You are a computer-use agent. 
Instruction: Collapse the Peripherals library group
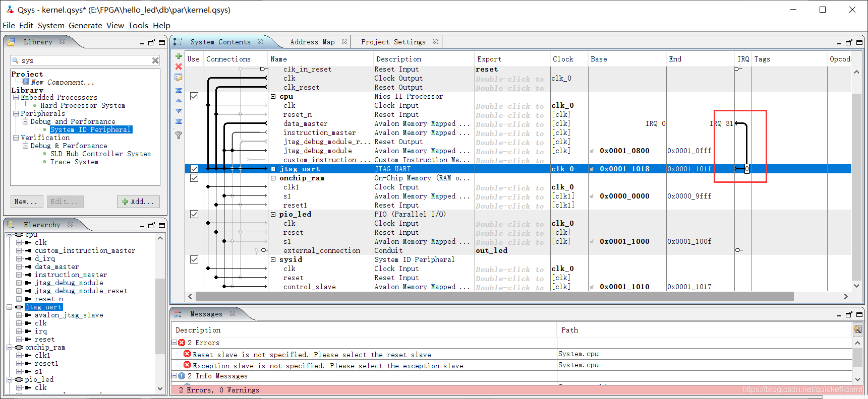pos(16,114)
